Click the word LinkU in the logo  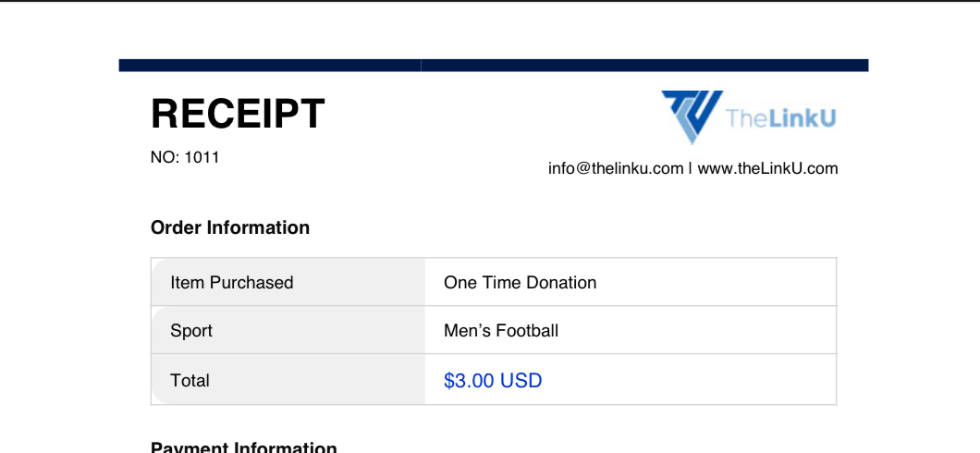802,118
